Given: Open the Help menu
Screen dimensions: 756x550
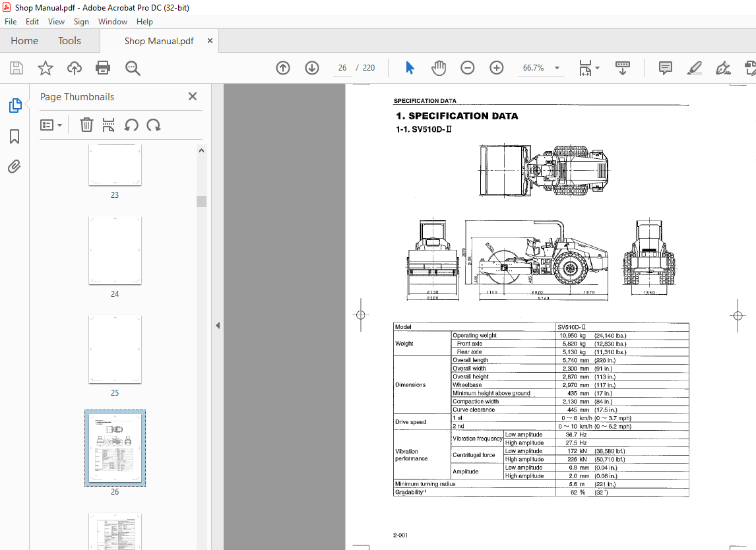Looking at the screenshot, I should click(144, 22).
